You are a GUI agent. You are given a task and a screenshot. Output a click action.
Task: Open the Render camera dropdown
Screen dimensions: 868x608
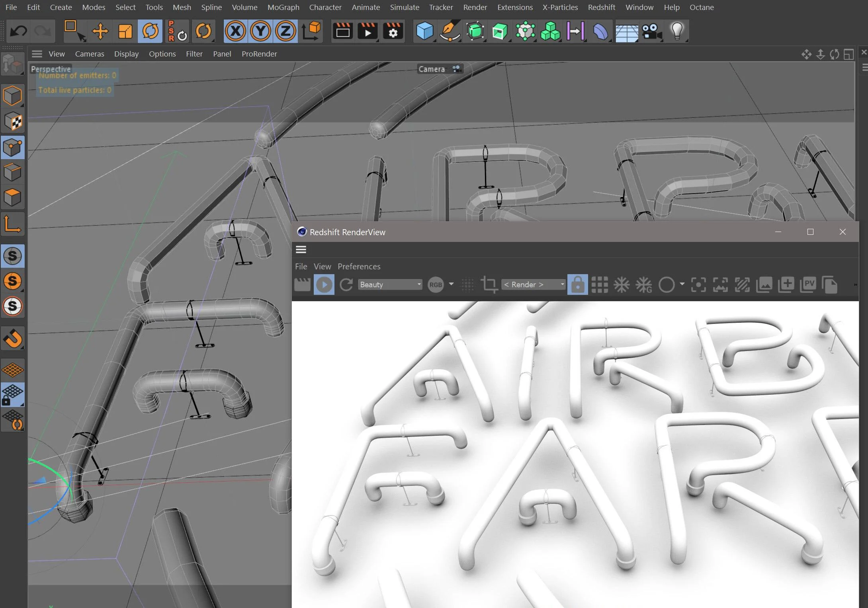(534, 285)
